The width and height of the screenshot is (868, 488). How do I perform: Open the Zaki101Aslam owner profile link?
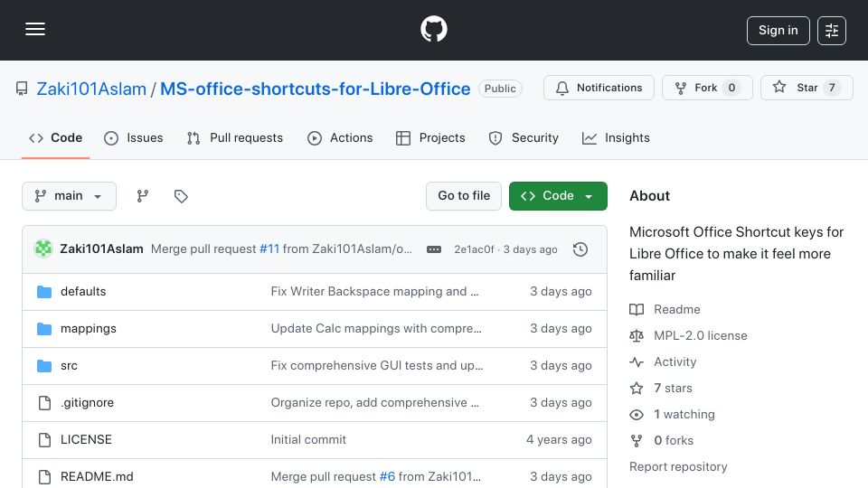(x=91, y=89)
